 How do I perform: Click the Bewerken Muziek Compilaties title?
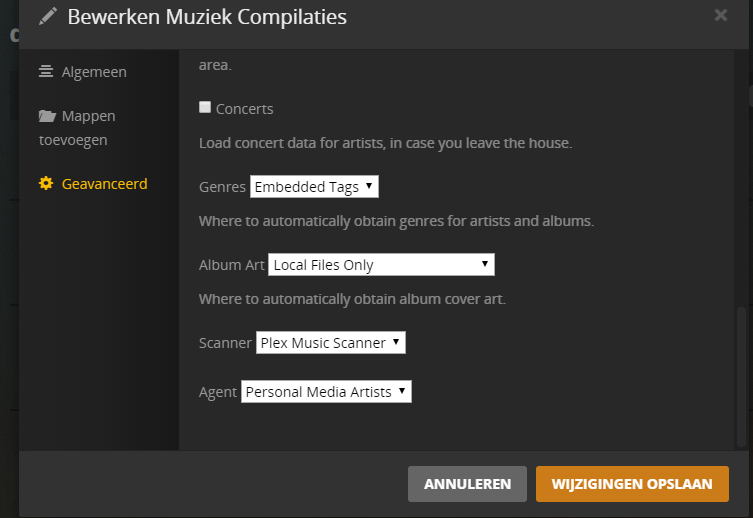point(207,16)
